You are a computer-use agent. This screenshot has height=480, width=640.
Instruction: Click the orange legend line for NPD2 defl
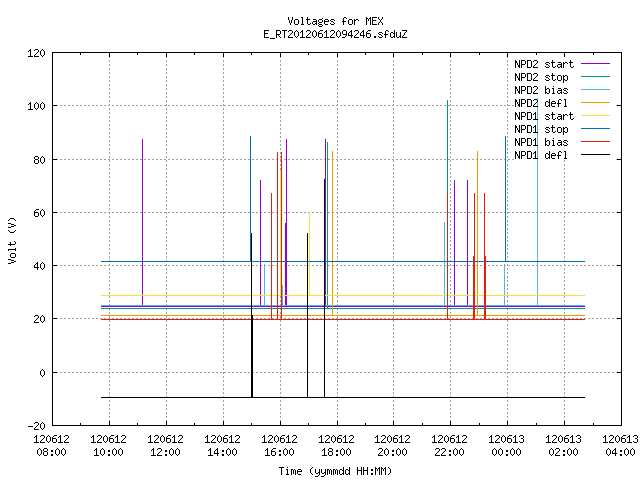point(596,103)
